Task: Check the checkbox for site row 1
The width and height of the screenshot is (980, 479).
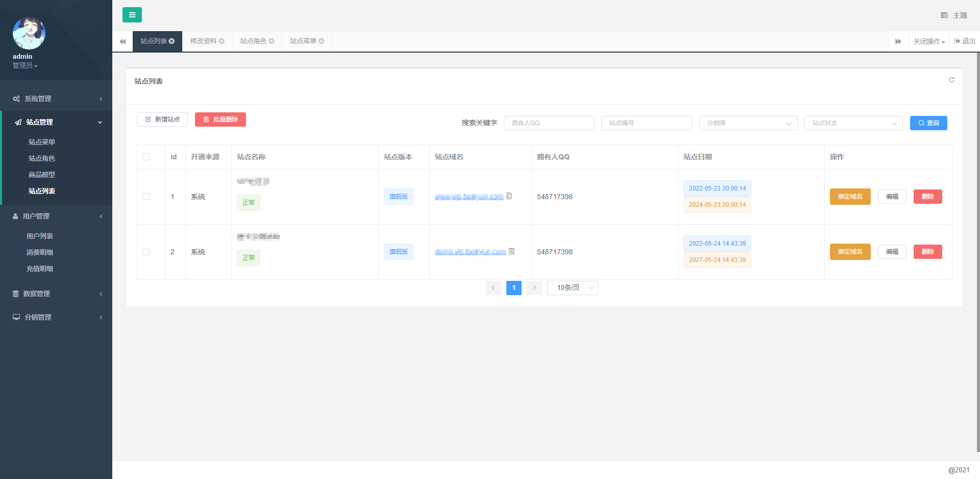Action: click(146, 197)
